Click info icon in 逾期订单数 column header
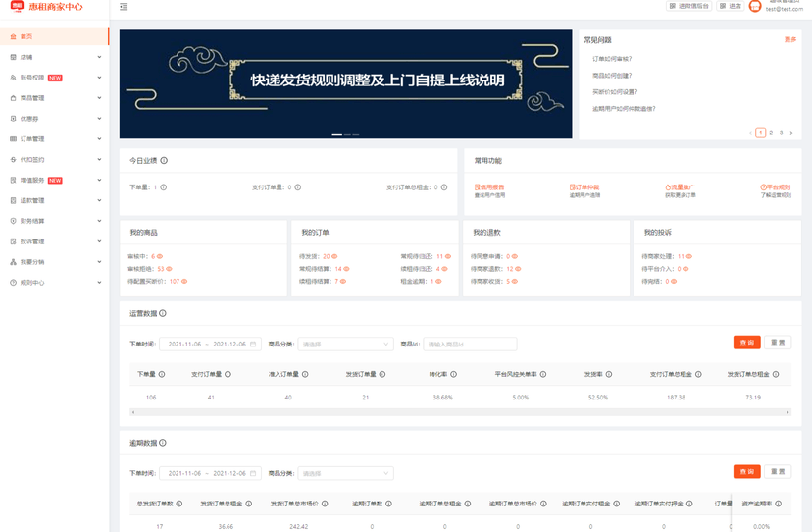 [x=388, y=504]
